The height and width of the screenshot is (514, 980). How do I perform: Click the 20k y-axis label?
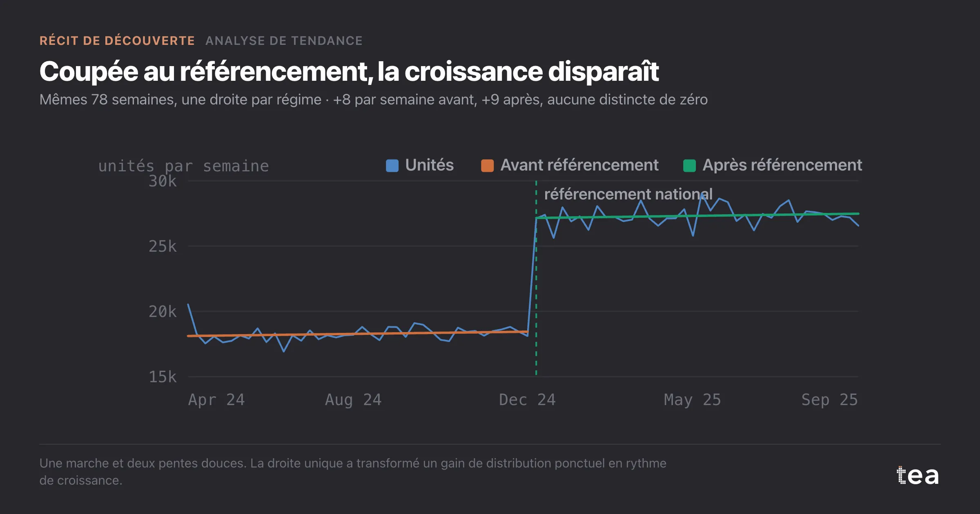pyautogui.click(x=163, y=312)
